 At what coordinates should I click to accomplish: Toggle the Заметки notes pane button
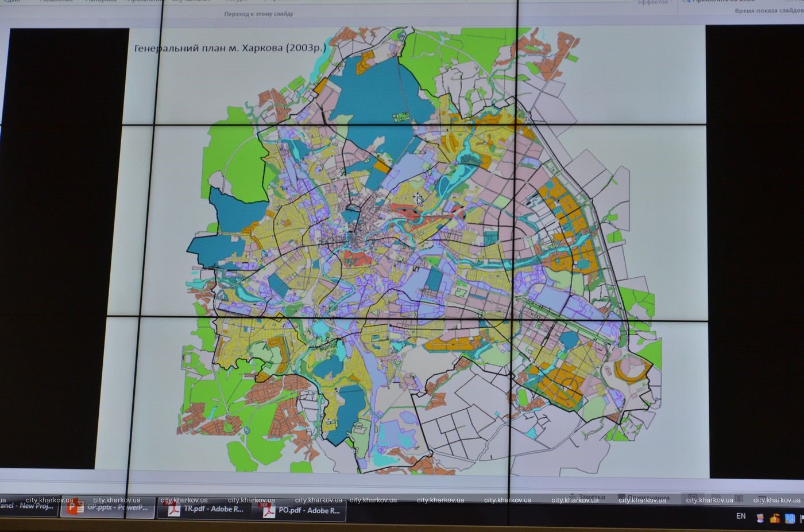[587, 497]
